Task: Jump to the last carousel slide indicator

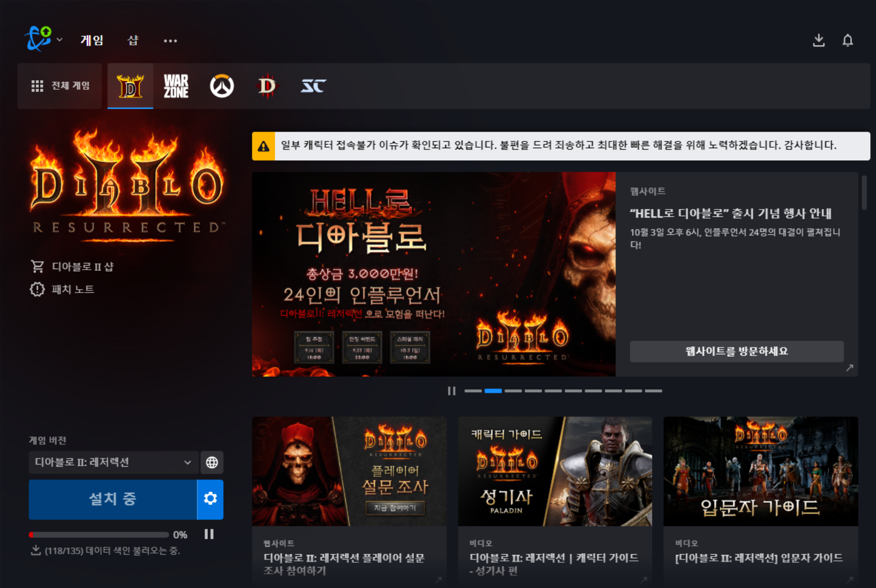Action: (x=653, y=391)
